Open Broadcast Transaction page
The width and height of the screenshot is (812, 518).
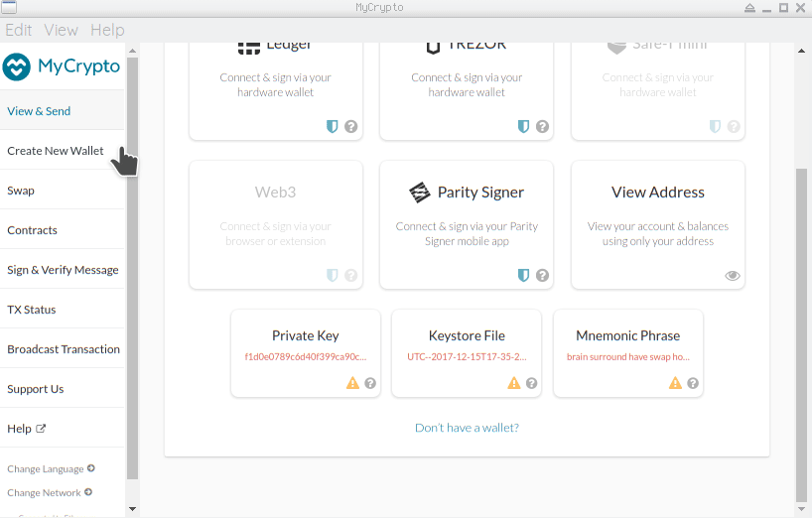[63, 349]
